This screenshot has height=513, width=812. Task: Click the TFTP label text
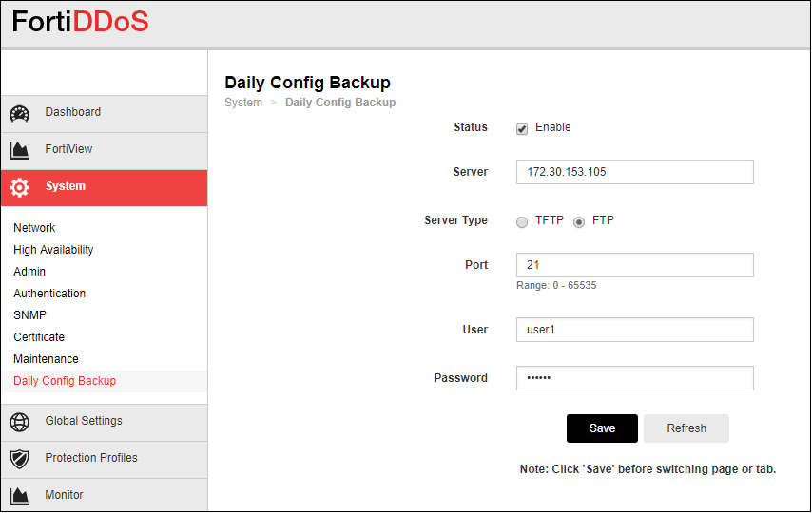pyautogui.click(x=550, y=220)
